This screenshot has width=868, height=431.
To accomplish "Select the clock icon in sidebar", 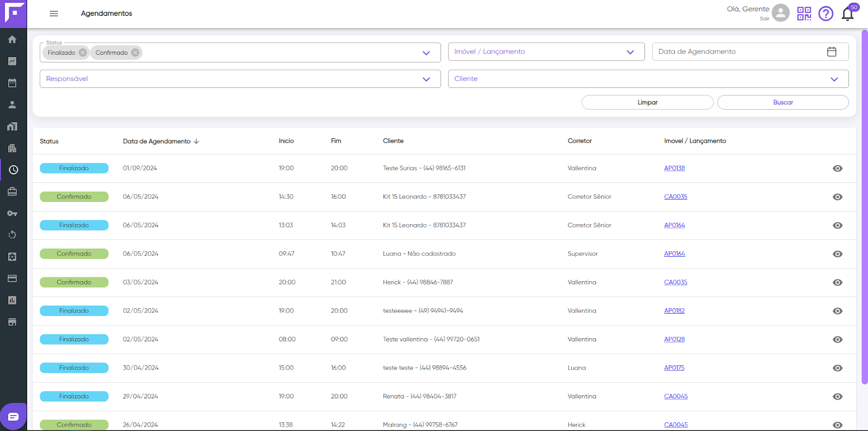I will click(x=14, y=170).
